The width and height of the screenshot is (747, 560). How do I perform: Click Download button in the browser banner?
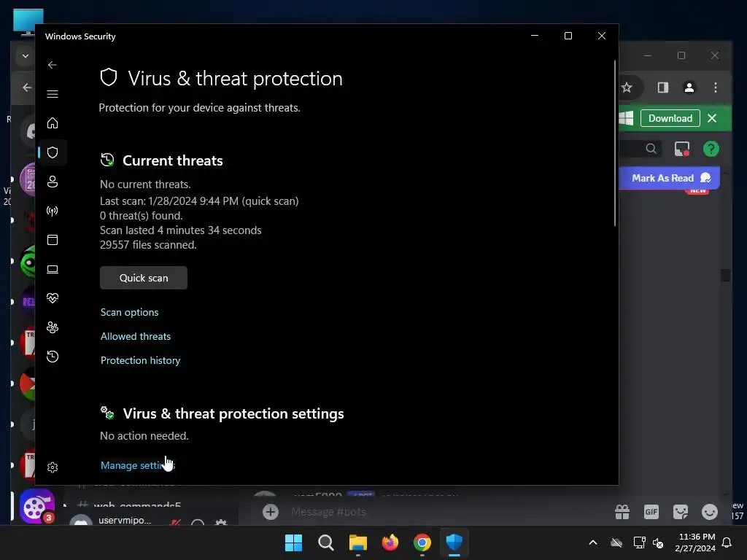pos(670,118)
